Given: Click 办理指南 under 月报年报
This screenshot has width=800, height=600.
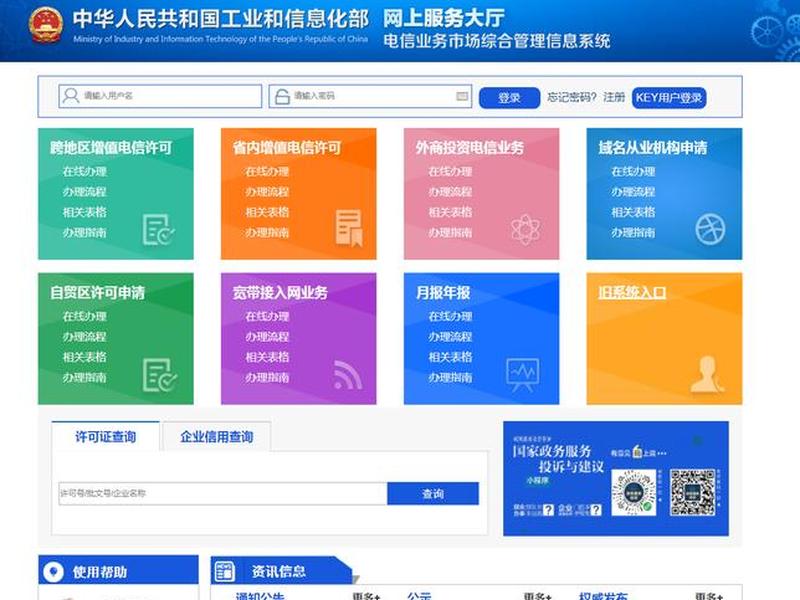Looking at the screenshot, I should point(451,378).
